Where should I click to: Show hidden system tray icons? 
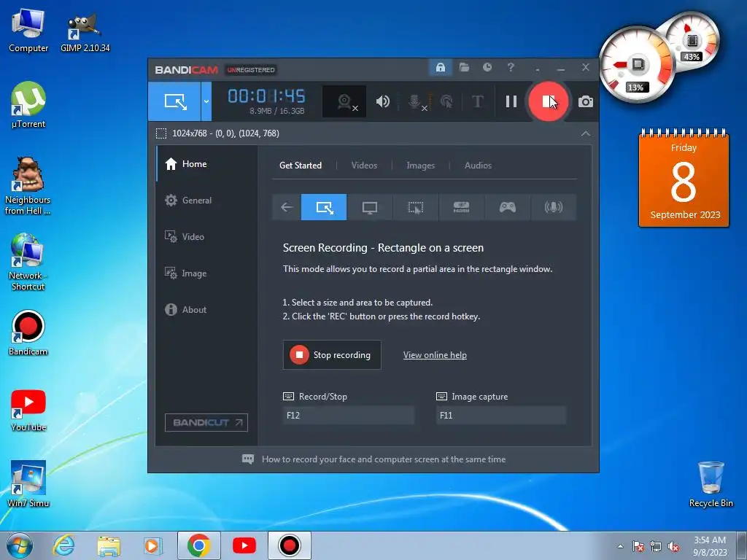[620, 546]
